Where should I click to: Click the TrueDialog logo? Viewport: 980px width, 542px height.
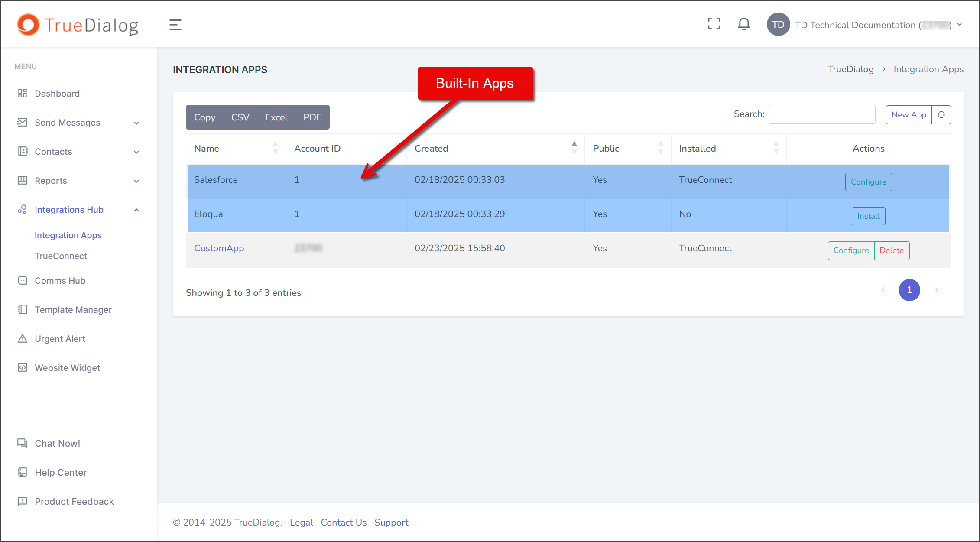(x=78, y=25)
